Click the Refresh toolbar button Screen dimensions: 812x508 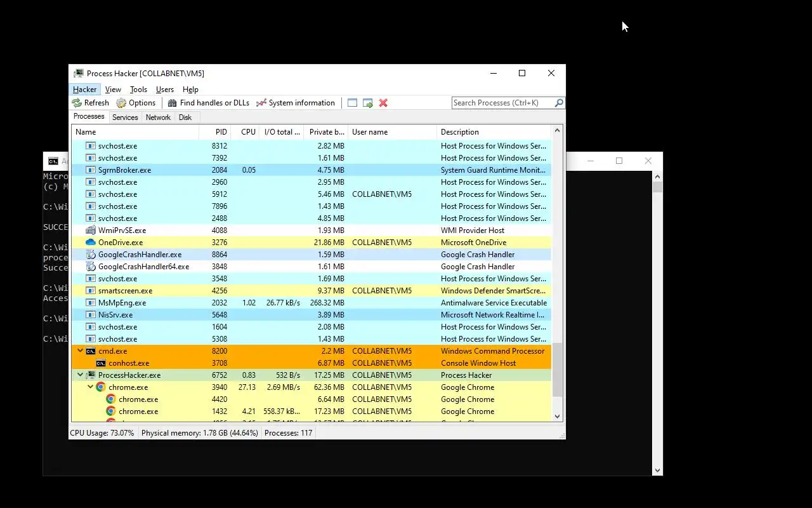pos(90,103)
